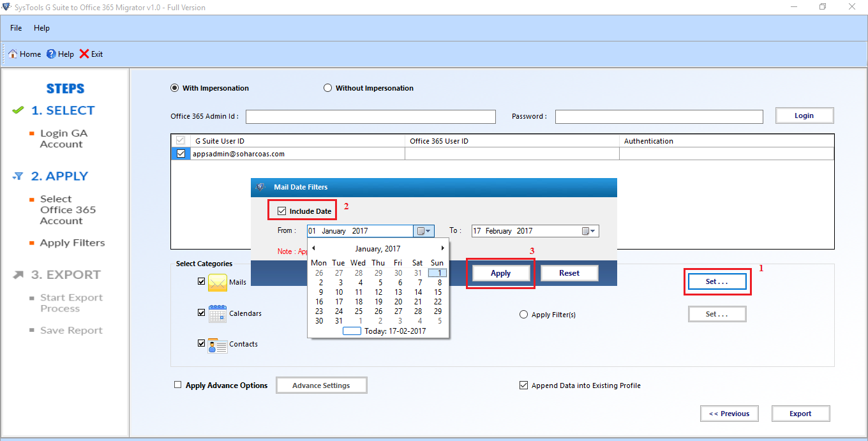Viewport: 868px width, 441px height.
Task: Uncheck the appsadmin@soharcoas.com row checkbox
Action: (181, 154)
